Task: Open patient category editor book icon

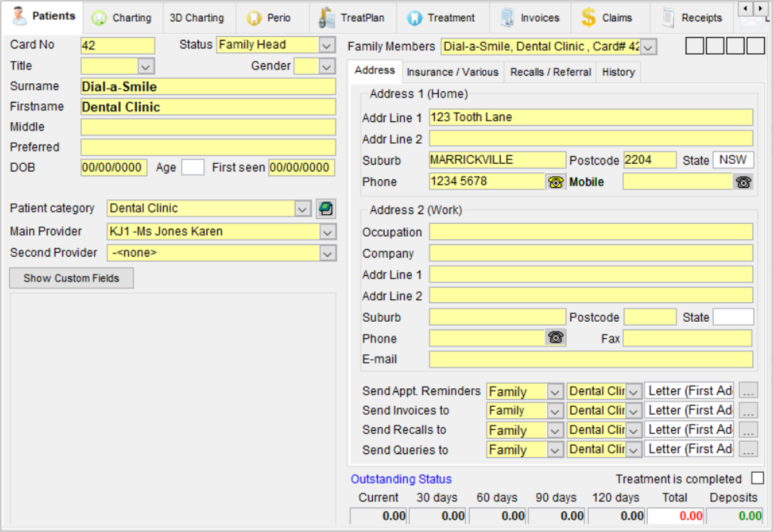Action: 325,208
